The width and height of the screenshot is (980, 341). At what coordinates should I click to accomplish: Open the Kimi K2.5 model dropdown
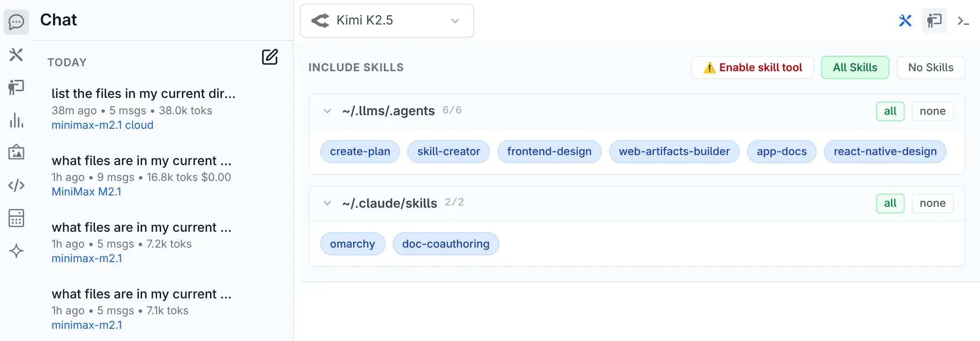click(387, 21)
